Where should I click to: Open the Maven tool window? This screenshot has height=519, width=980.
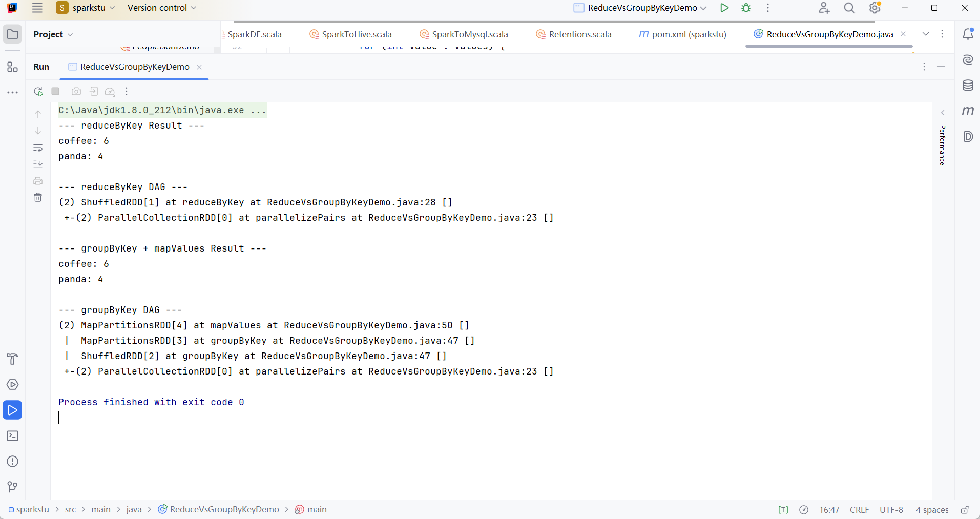(968, 111)
